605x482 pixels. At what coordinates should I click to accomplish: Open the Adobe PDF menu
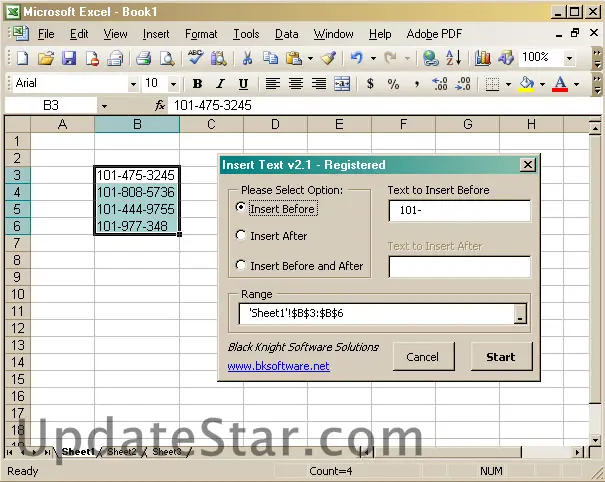434,34
